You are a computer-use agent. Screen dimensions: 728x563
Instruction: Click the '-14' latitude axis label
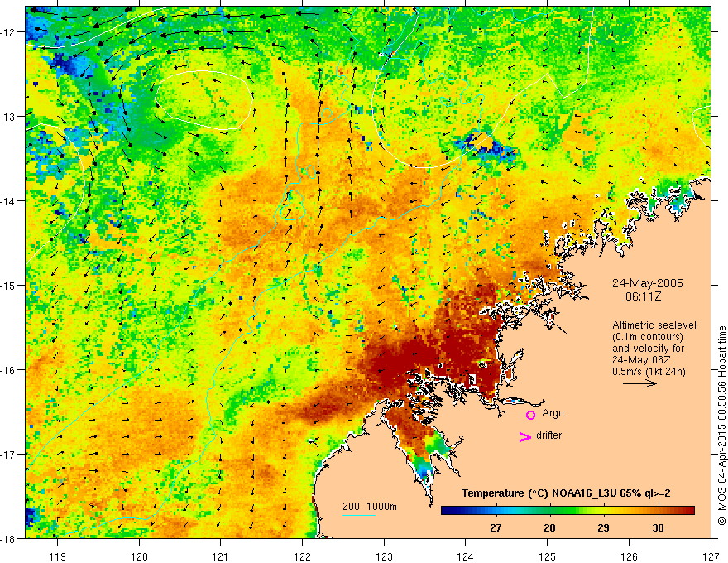tap(8, 201)
